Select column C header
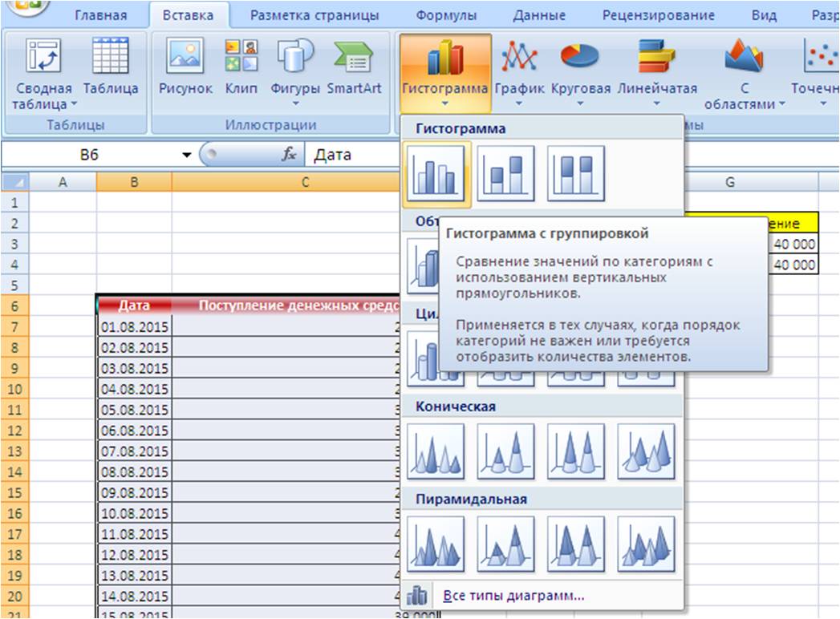Viewport: 840px width, 619px height. tap(305, 183)
